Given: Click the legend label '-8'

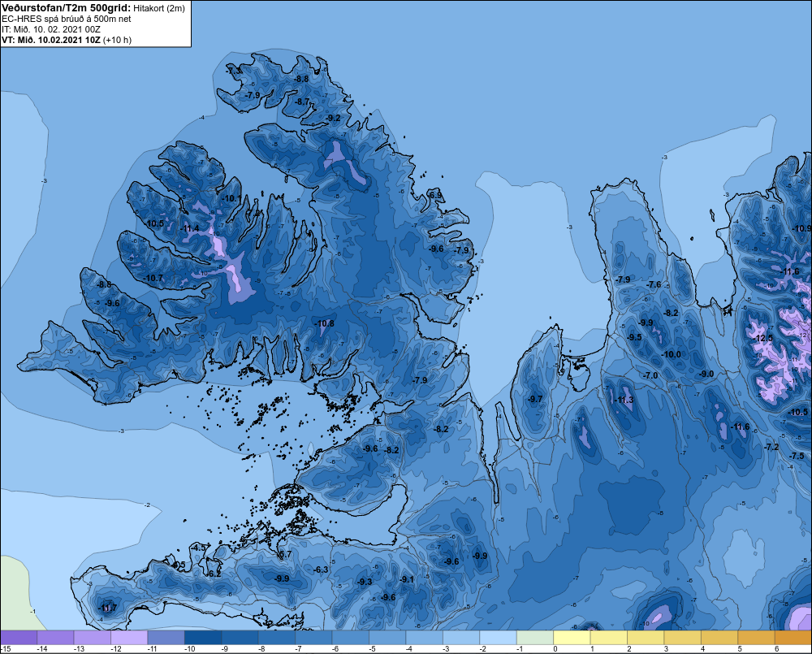Looking at the screenshot, I should click(263, 649).
